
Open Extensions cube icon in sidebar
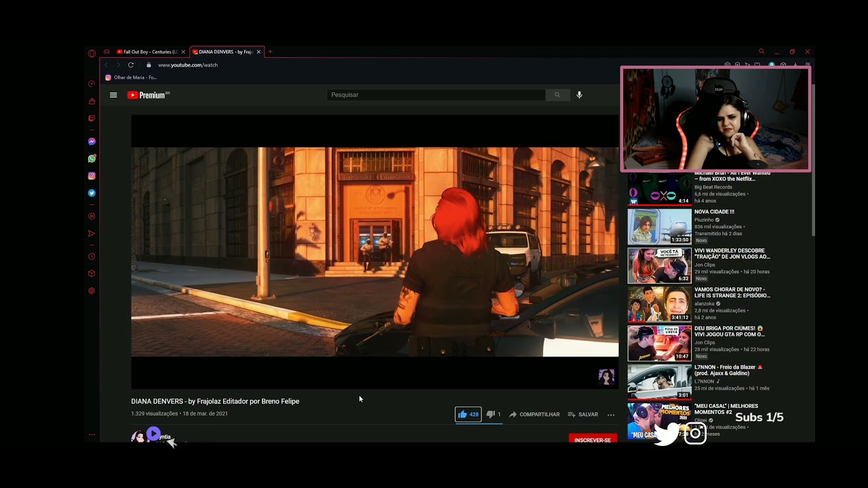tap(92, 274)
